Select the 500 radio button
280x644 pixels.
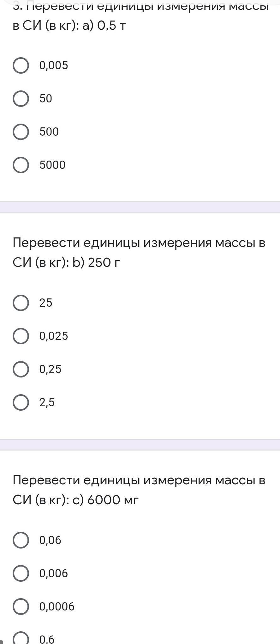21,132
